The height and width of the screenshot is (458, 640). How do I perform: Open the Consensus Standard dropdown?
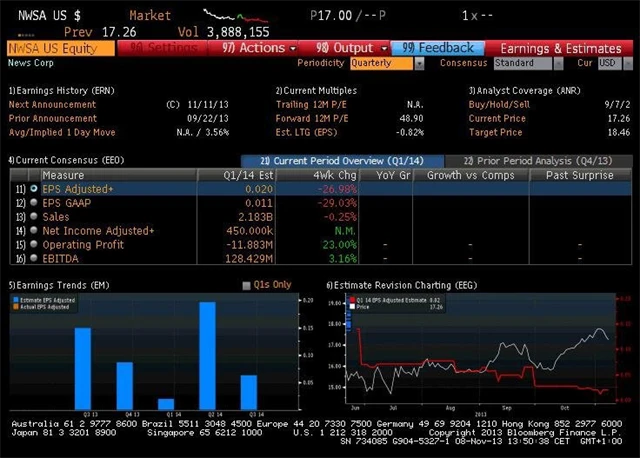click(523, 63)
